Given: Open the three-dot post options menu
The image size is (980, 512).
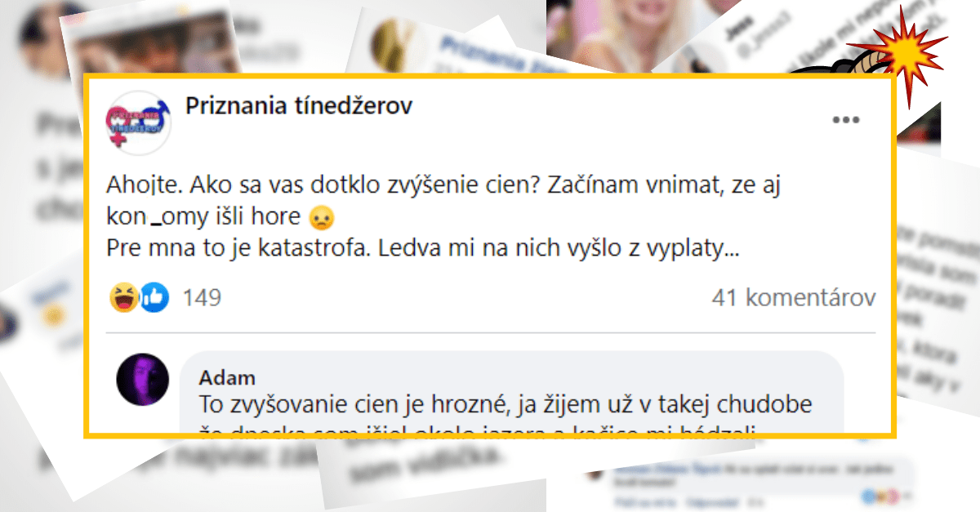Looking at the screenshot, I should 847,120.
